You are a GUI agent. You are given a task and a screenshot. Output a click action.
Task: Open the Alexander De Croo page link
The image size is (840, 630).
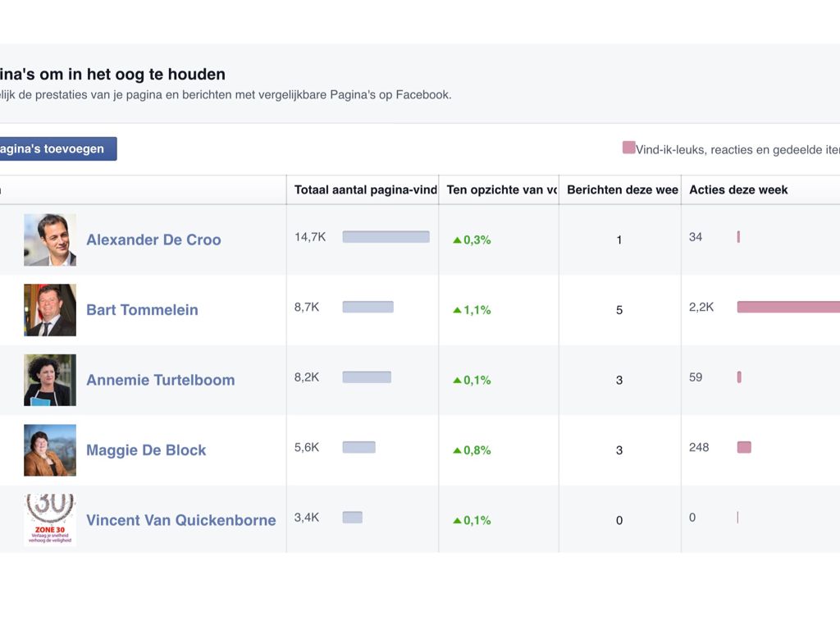click(x=153, y=240)
